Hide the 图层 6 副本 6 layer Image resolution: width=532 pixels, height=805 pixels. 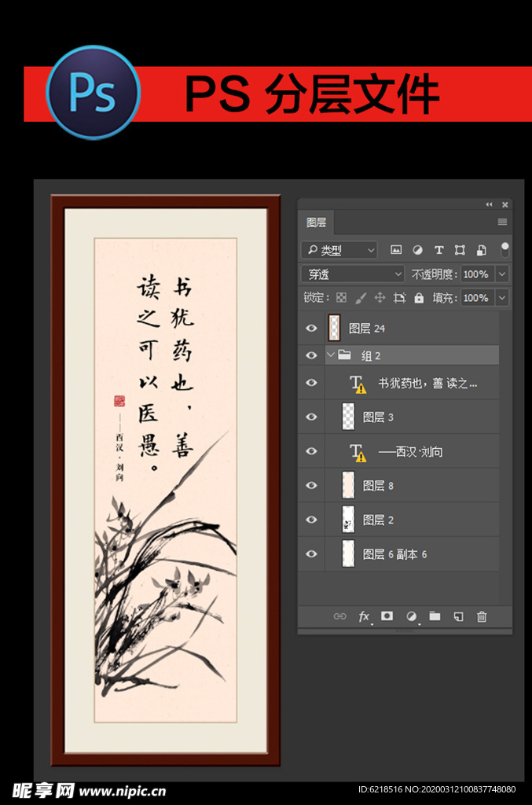(311, 554)
